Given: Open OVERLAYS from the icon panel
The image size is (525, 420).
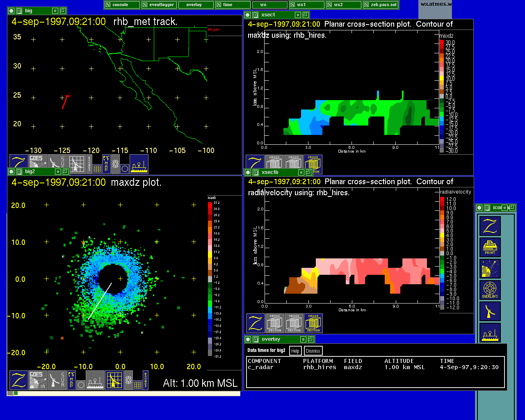Looking at the screenshot, I should tap(490, 290).
